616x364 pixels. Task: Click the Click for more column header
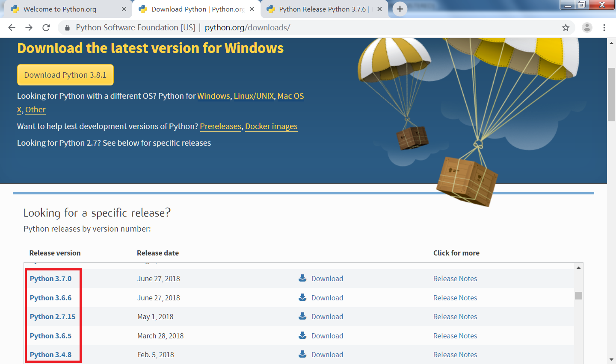tap(456, 253)
